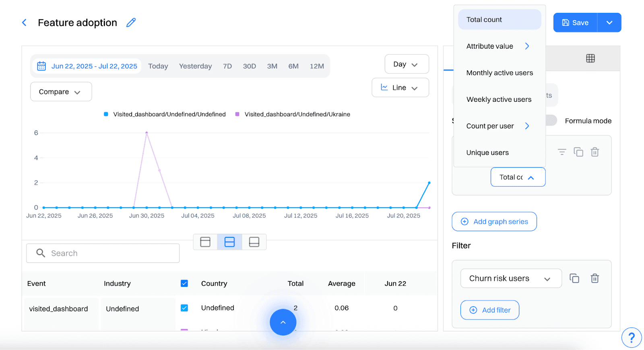Open the Compare dropdown
Viewport: 644px width, 350px height.
point(61,92)
